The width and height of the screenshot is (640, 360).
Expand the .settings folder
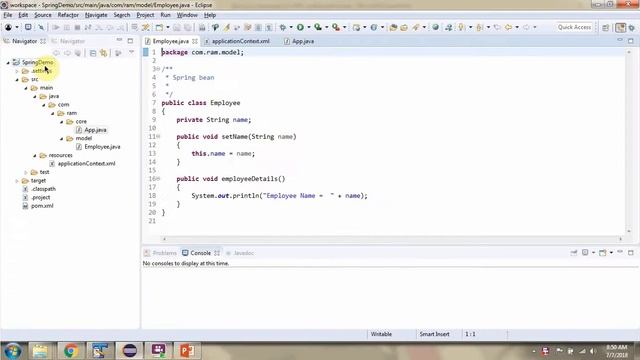[x=17, y=71]
